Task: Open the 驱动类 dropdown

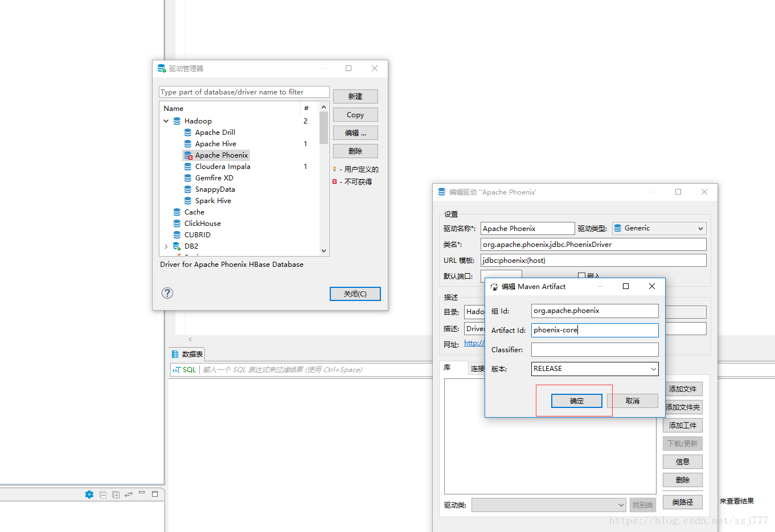Action: (549, 505)
